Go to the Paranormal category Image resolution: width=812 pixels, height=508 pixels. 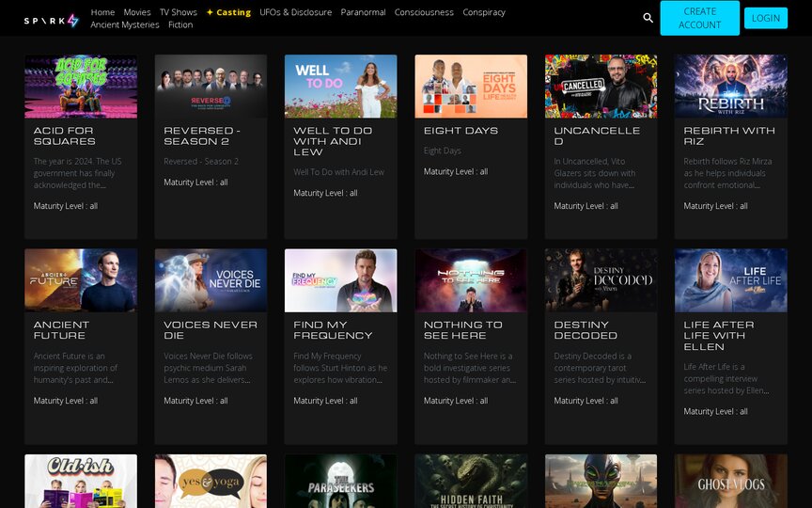coord(363,12)
